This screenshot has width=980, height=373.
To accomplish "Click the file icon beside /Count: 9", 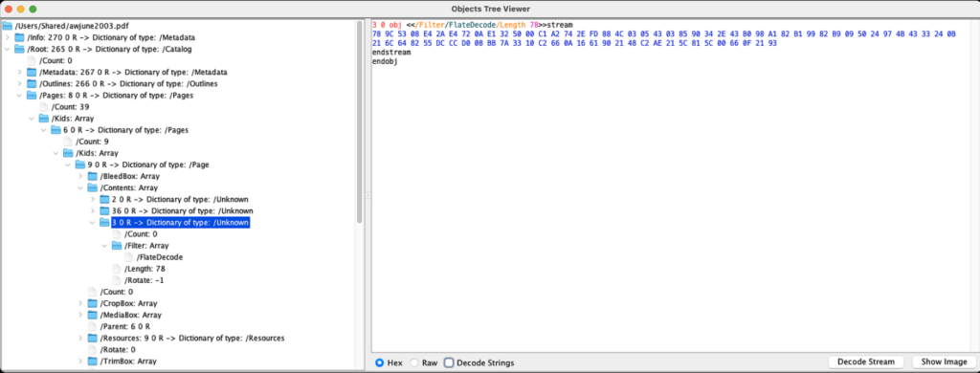I will [x=68, y=142].
